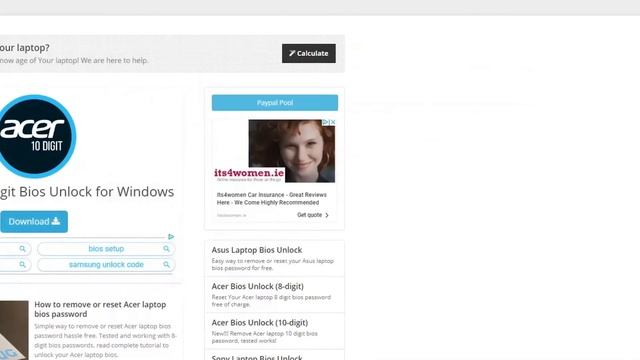
Task: Click magnifier icon in samsung unlock code pill
Action: coord(166,264)
